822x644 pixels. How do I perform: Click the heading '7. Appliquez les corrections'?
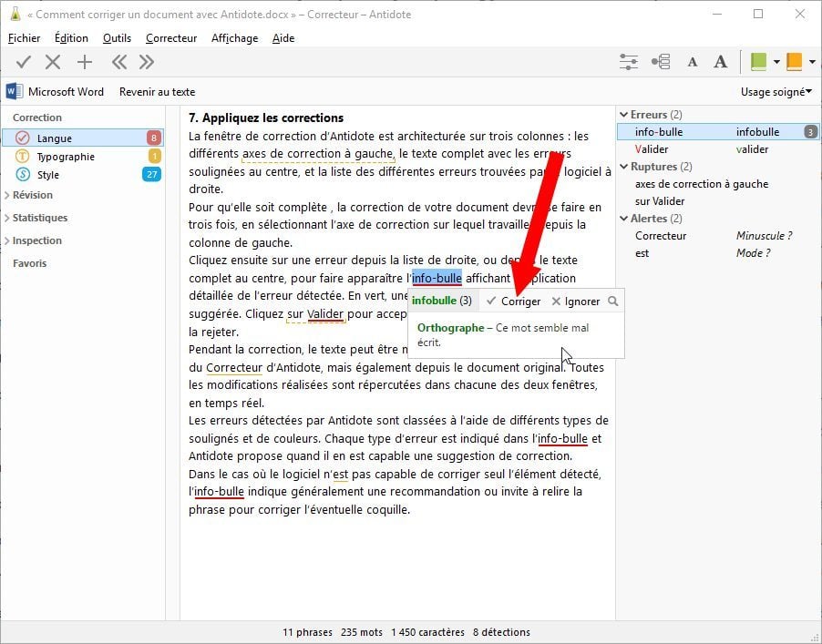pos(266,118)
